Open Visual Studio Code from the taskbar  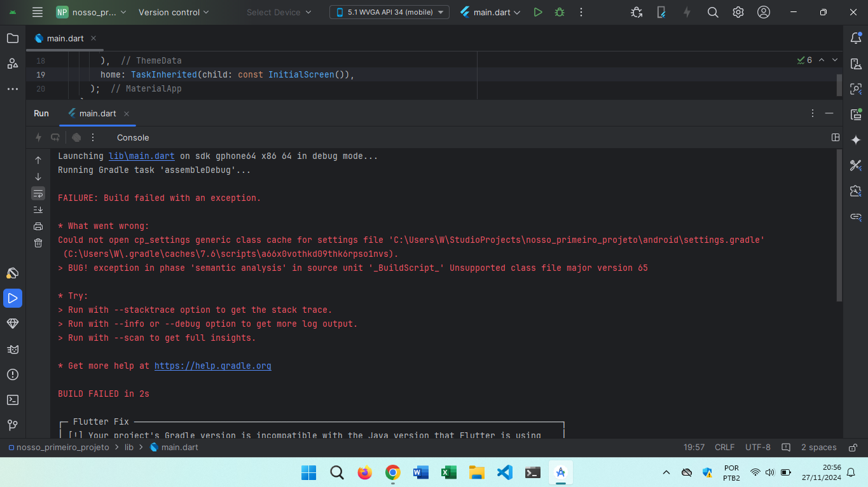click(505, 472)
